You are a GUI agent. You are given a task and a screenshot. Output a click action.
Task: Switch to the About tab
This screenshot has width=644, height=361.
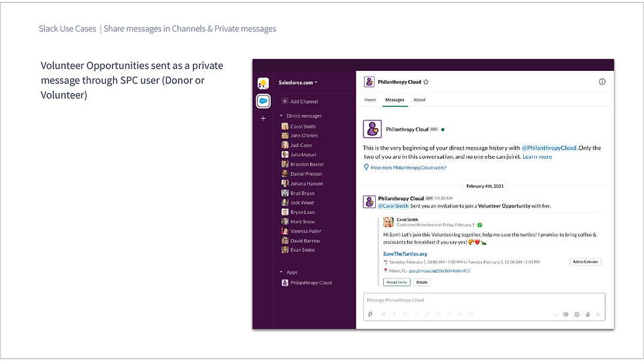(x=419, y=100)
